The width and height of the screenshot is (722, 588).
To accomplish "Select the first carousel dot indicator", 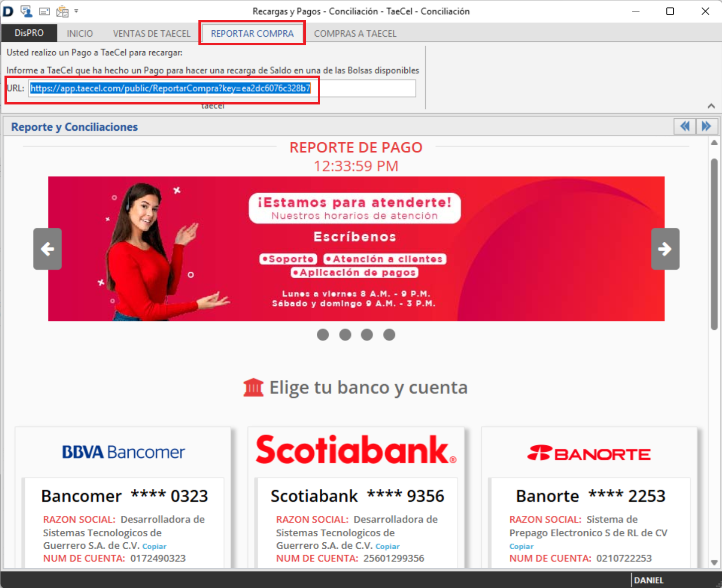I will point(323,335).
